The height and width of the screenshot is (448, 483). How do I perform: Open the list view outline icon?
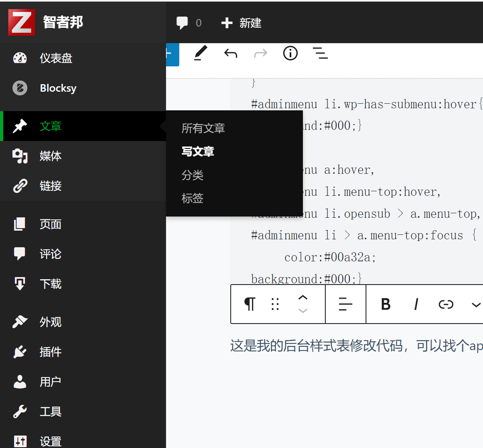pyautogui.click(x=320, y=54)
